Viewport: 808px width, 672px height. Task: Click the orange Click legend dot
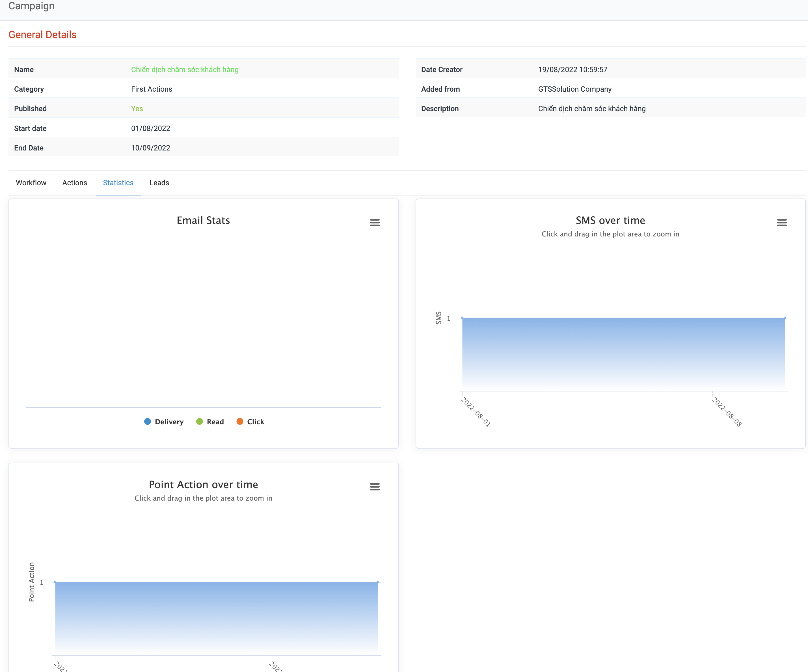point(240,421)
